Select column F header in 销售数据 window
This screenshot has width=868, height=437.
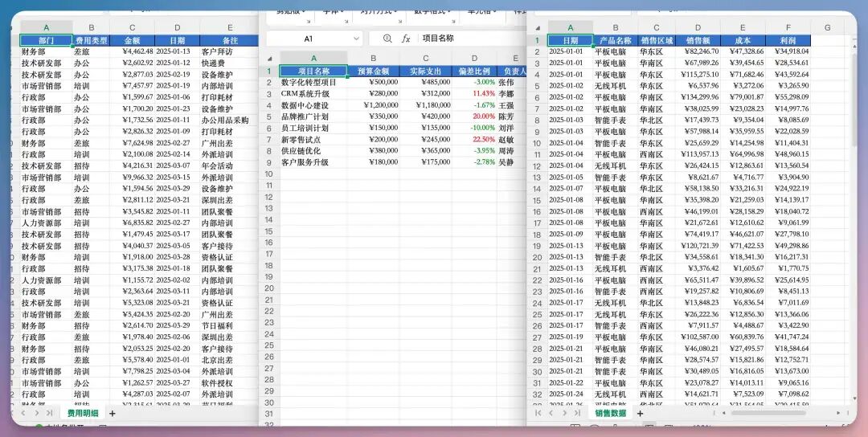click(x=788, y=27)
